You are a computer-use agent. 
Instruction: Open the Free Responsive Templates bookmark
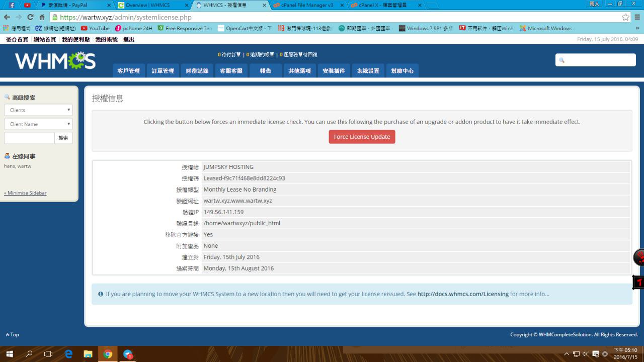[x=185, y=28]
